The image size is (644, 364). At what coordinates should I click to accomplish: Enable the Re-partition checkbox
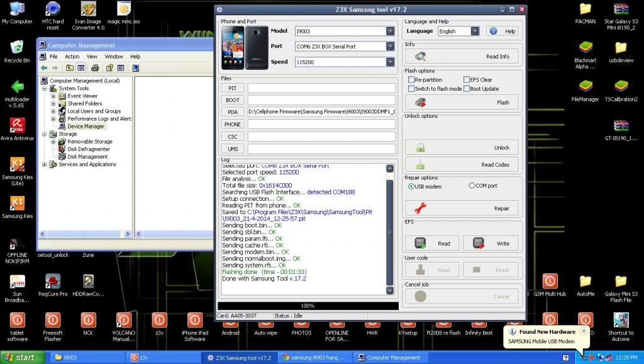click(411, 80)
